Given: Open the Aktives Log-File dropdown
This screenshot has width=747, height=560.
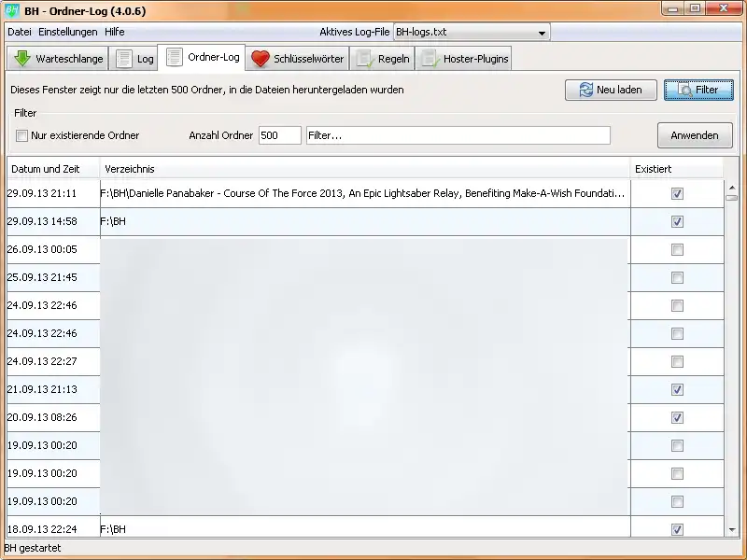Looking at the screenshot, I should 472,33.
